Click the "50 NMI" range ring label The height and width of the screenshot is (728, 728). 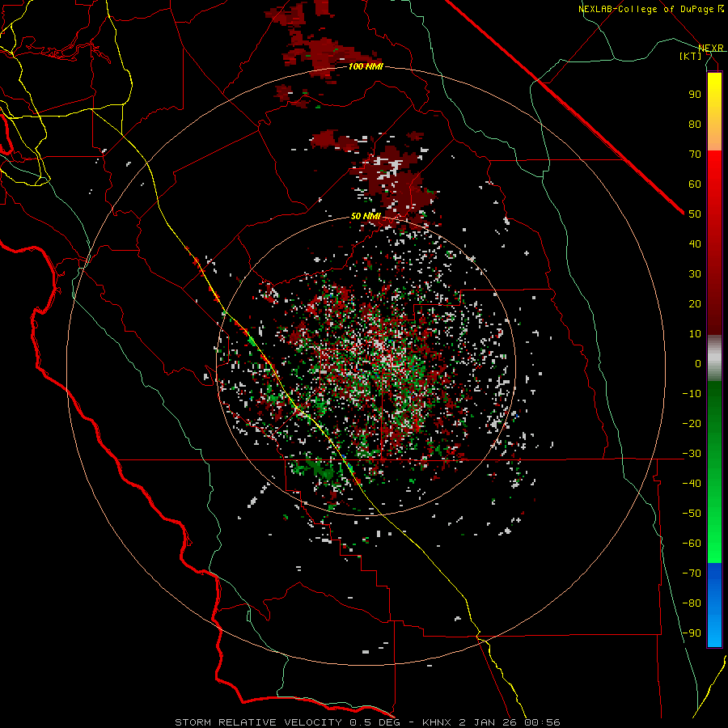tap(366, 216)
